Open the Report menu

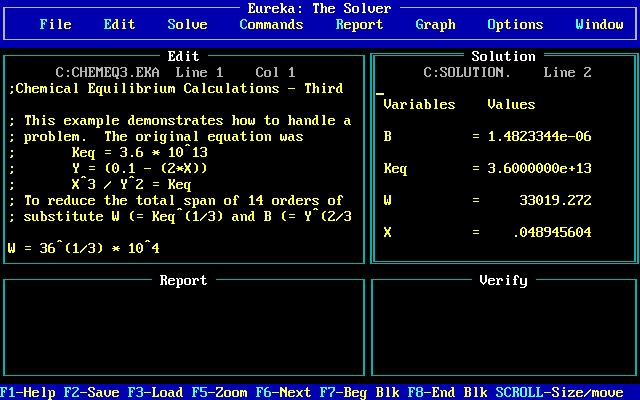click(x=360, y=24)
